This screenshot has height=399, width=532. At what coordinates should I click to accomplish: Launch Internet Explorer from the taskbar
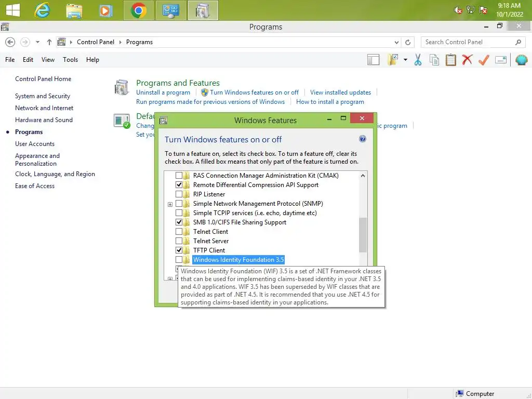(42, 10)
